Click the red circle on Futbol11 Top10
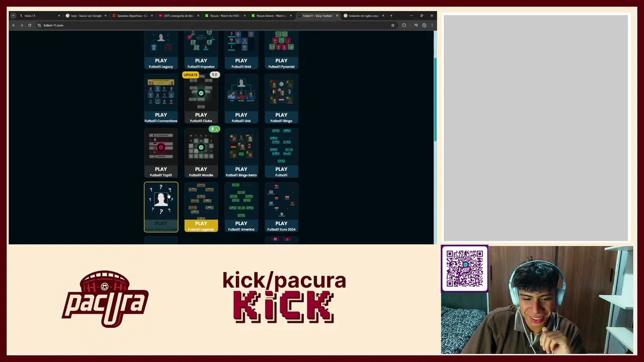Viewport: 644px width, 362px height. click(161, 147)
